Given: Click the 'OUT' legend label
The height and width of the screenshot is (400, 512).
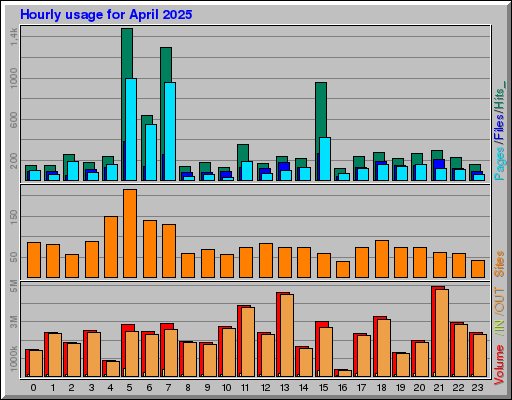Looking at the screenshot, I should pos(499,300).
